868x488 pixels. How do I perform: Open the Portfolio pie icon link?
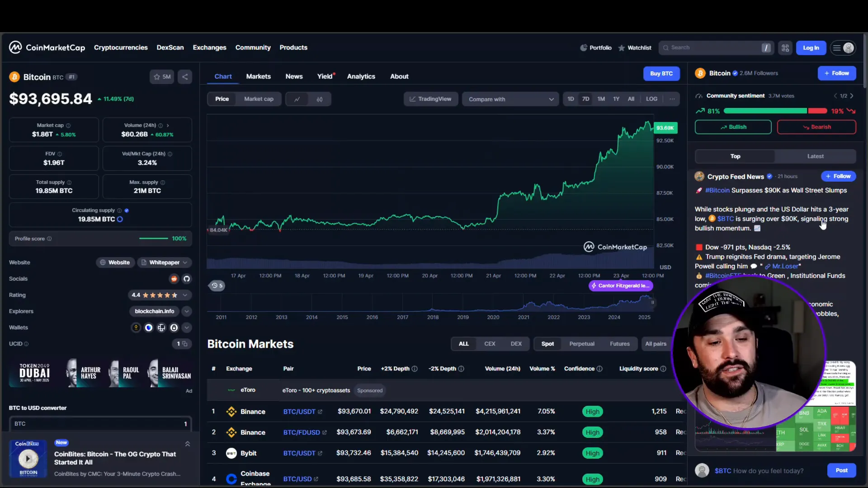(x=596, y=48)
